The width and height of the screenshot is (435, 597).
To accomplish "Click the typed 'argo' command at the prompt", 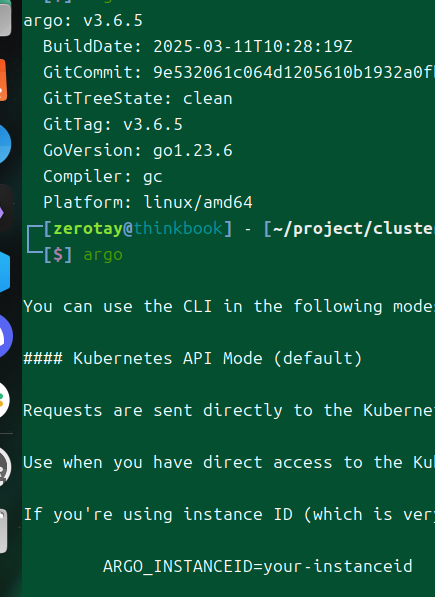I will click(x=103, y=255).
